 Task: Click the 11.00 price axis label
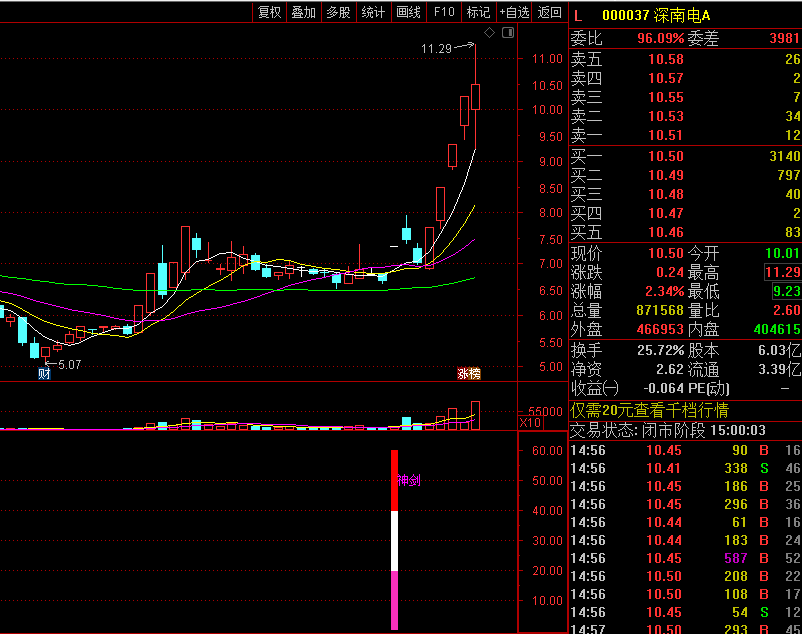[x=547, y=59]
